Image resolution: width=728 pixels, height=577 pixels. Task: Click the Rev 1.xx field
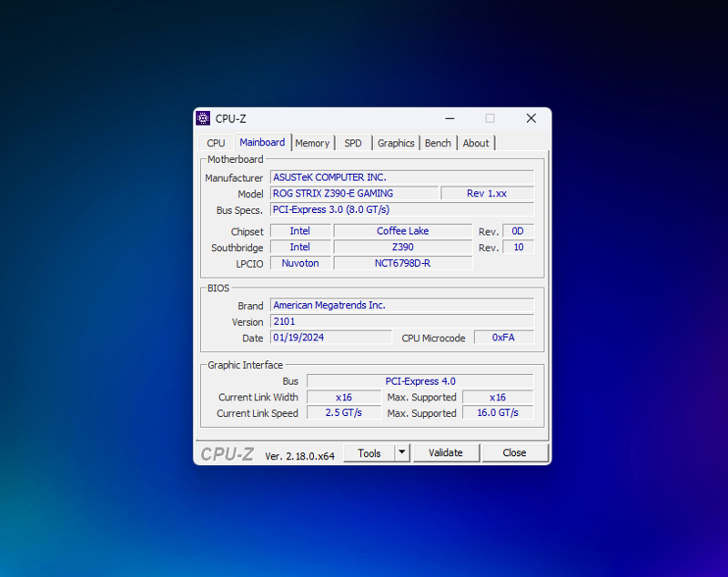[487, 193]
